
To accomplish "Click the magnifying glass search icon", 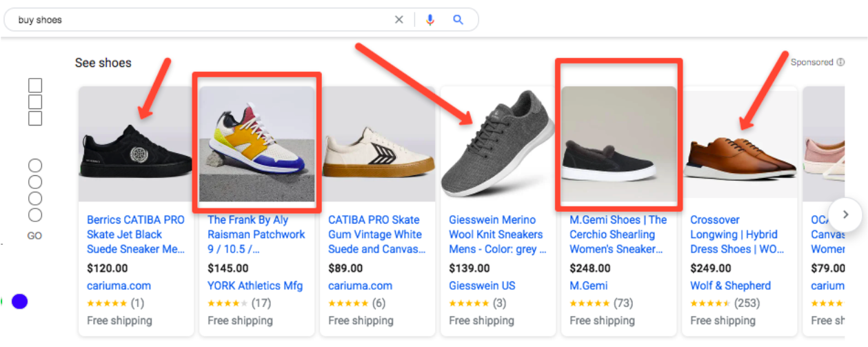I will [458, 20].
